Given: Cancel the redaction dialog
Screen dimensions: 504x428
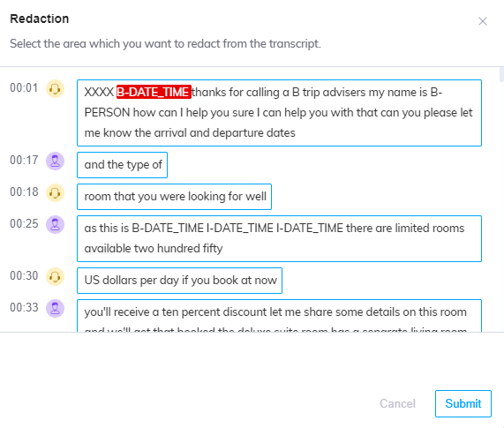Looking at the screenshot, I should click(397, 403).
